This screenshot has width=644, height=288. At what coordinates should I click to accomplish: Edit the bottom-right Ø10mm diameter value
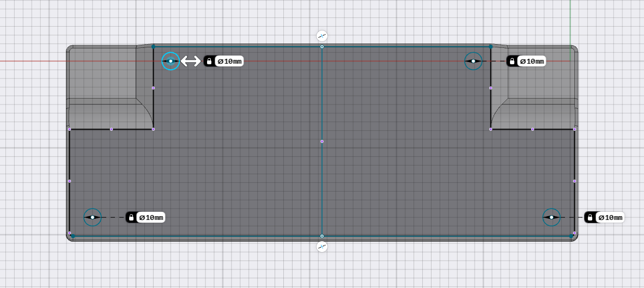click(x=610, y=217)
